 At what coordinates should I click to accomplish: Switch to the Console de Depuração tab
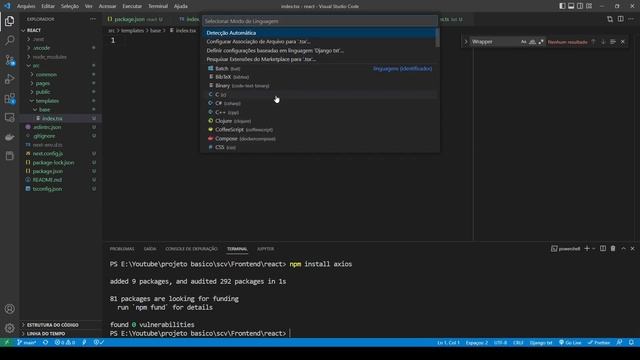pyautogui.click(x=191, y=249)
